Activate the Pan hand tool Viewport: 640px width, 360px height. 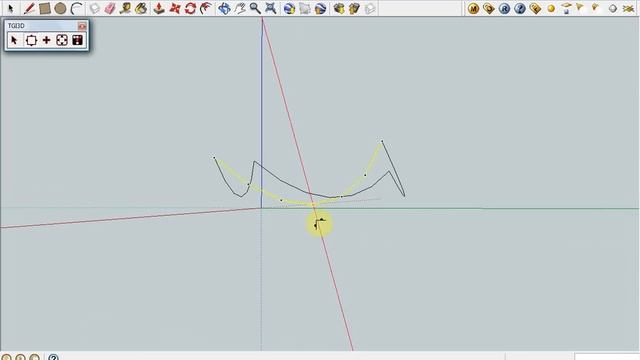pyautogui.click(x=240, y=8)
